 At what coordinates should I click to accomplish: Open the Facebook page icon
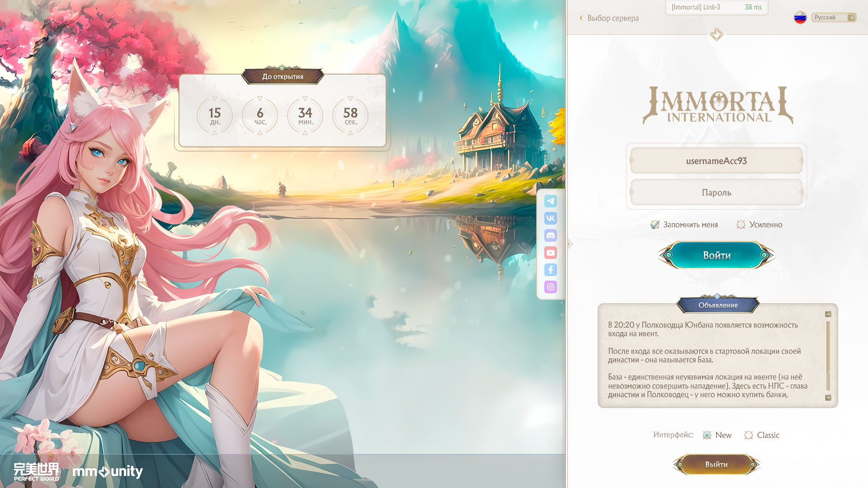coord(550,270)
